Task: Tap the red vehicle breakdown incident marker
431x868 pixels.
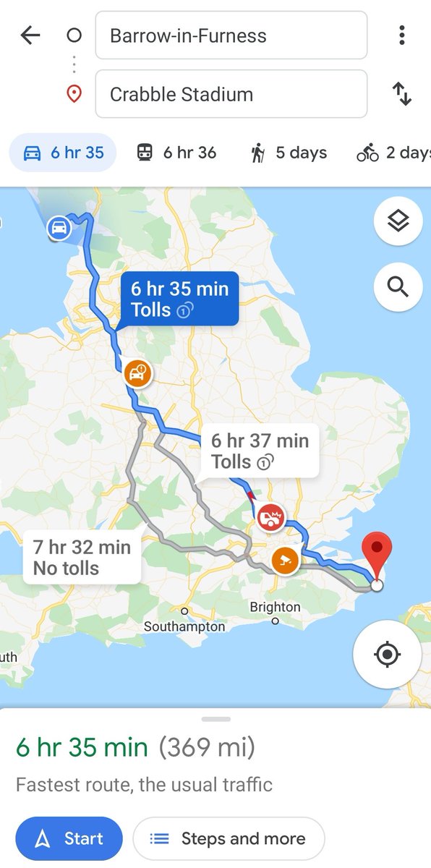Action: point(271,518)
